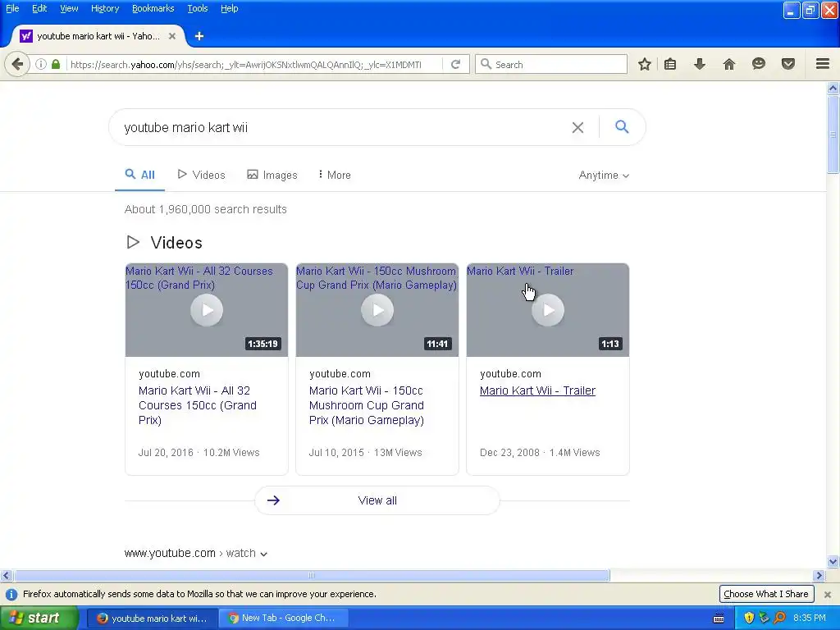Open the History menu
840x630 pixels.
point(105,8)
